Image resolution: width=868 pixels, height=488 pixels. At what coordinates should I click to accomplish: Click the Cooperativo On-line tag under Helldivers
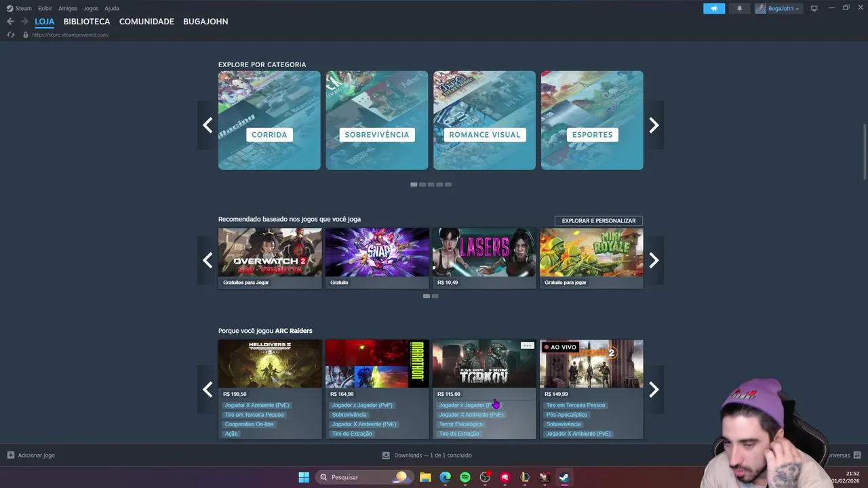click(249, 424)
